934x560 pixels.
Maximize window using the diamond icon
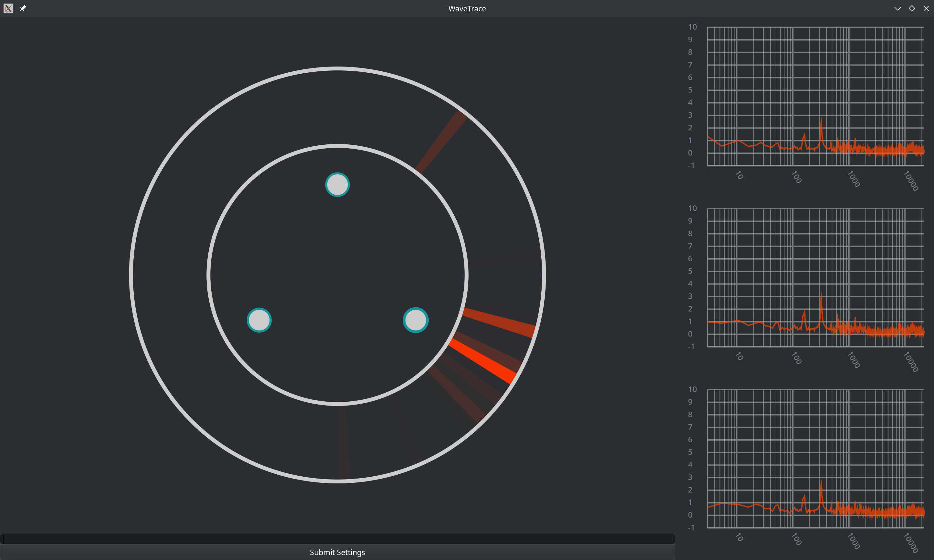[x=912, y=8]
